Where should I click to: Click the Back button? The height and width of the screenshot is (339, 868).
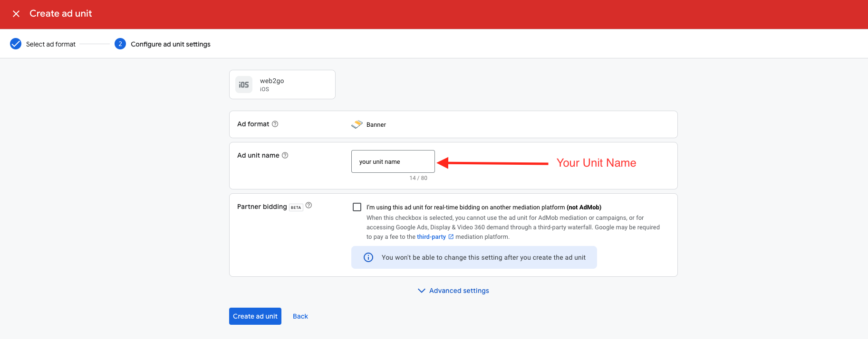pos(300,316)
